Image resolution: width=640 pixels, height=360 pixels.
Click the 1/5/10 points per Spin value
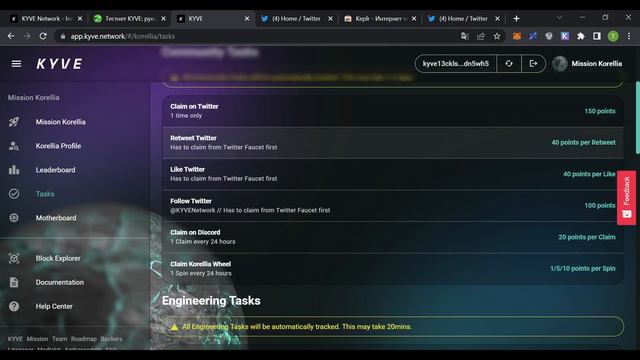tap(582, 269)
